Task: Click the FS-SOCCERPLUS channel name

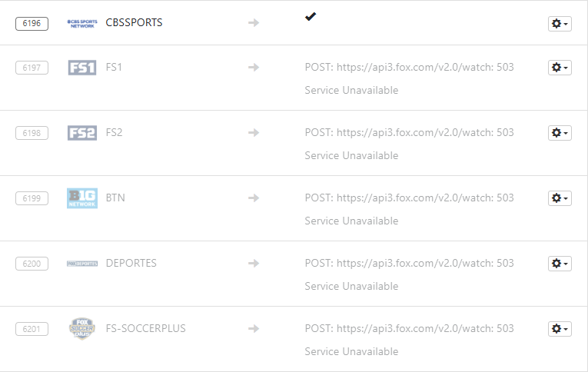Action: [x=146, y=329]
